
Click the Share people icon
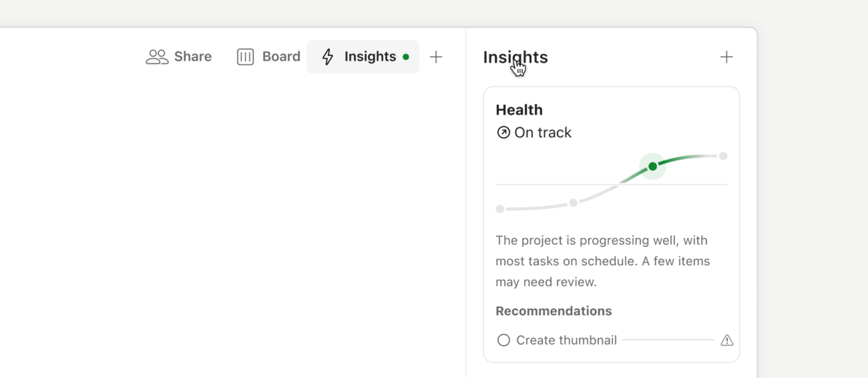(157, 57)
